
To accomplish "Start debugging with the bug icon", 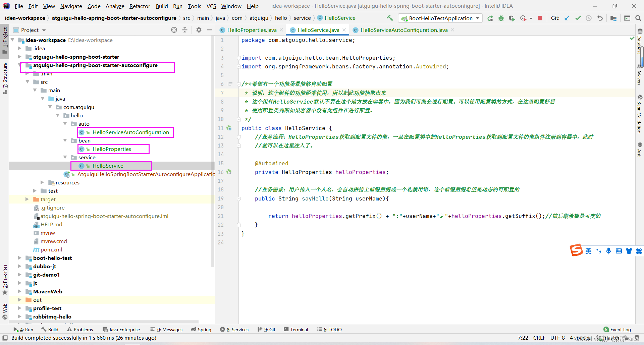I will click(501, 18).
